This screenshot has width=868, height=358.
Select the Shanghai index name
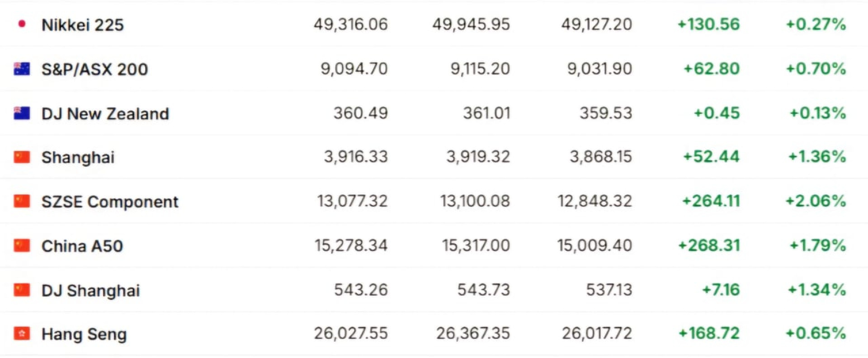[x=78, y=157]
